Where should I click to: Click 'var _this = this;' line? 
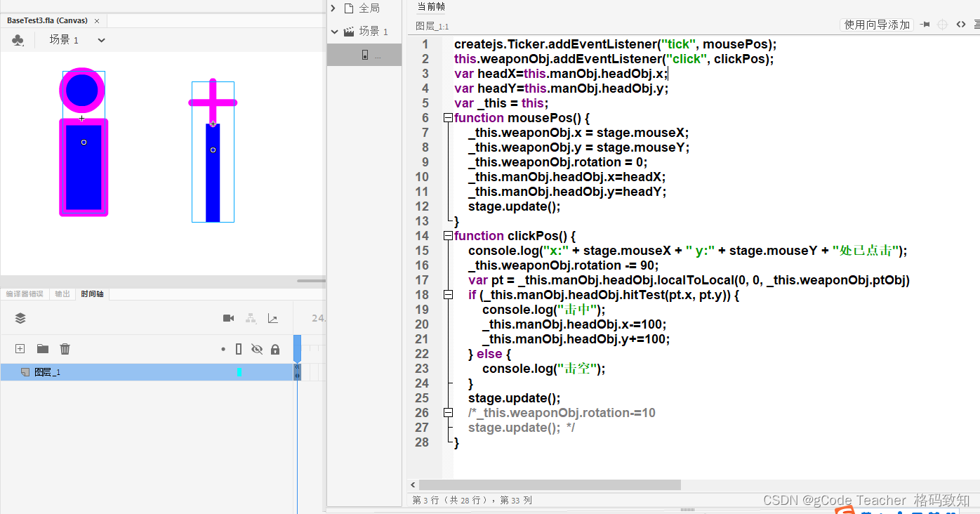[x=501, y=103]
